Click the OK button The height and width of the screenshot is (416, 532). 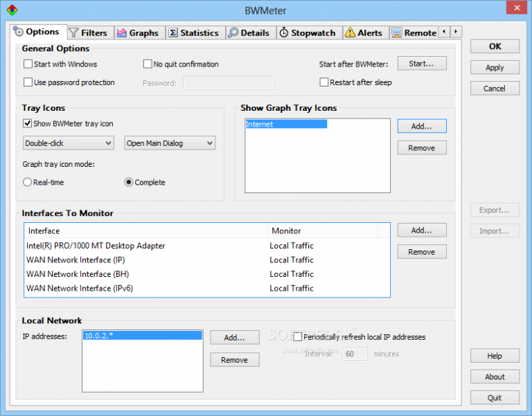pyautogui.click(x=495, y=46)
